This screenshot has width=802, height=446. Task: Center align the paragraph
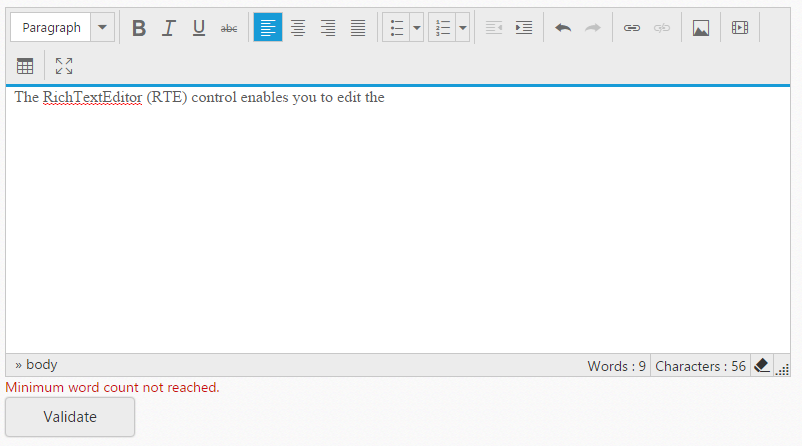298,28
